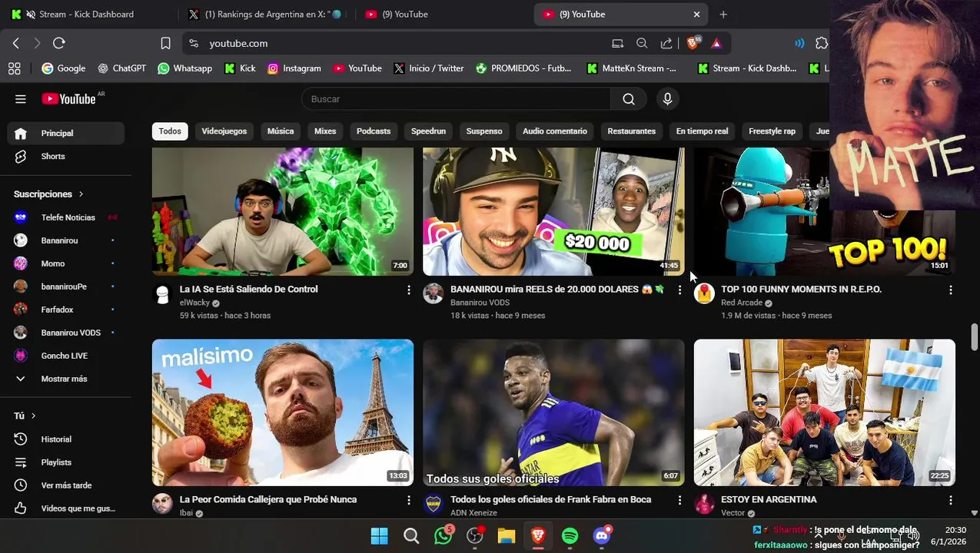980x553 pixels.
Task: Click the YouTube logo
Action: (x=69, y=99)
